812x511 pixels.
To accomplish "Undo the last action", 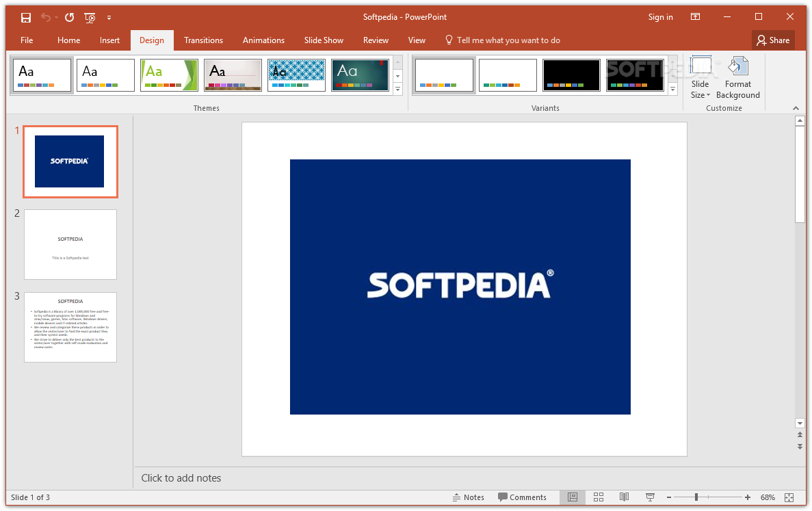I will coord(46,18).
